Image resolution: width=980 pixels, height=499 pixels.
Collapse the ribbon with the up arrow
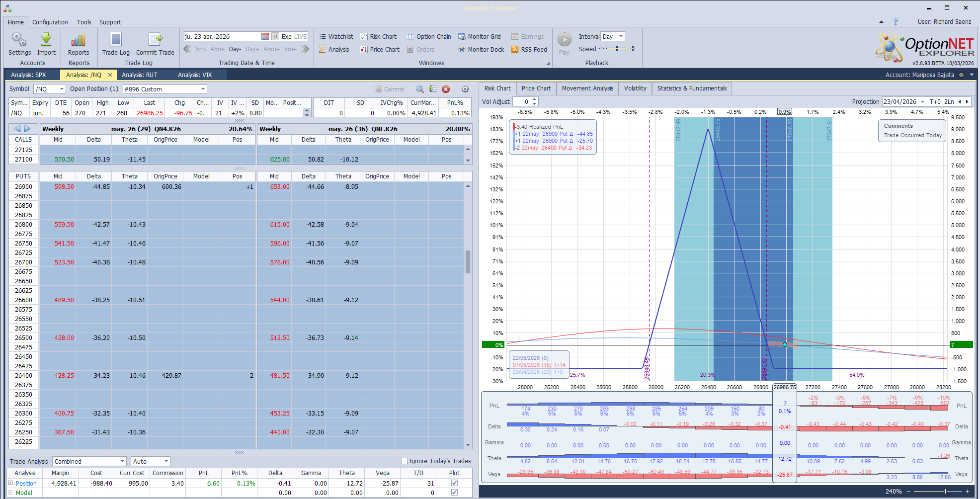881,22
